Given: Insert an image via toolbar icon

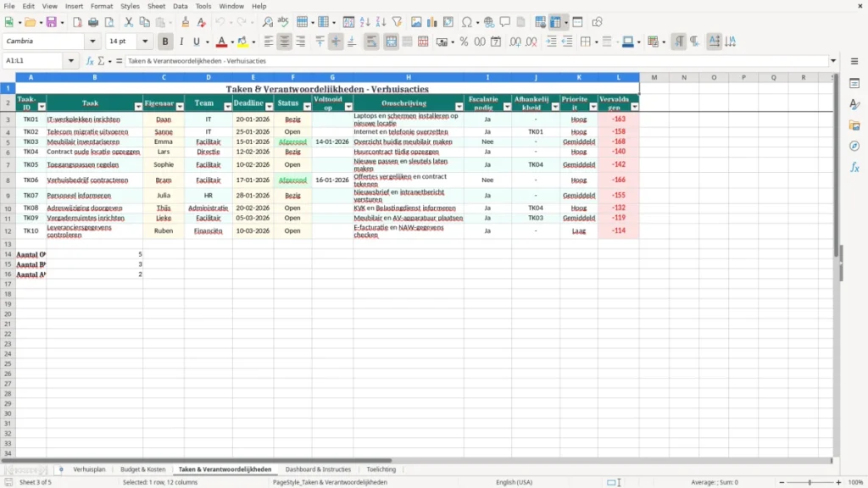Looking at the screenshot, I should [x=416, y=22].
